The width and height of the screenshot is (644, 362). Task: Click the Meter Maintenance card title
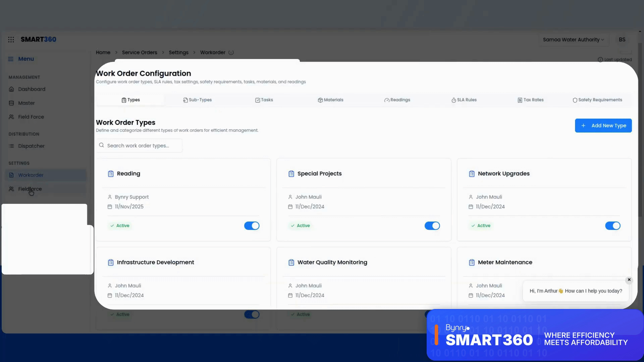505,262
